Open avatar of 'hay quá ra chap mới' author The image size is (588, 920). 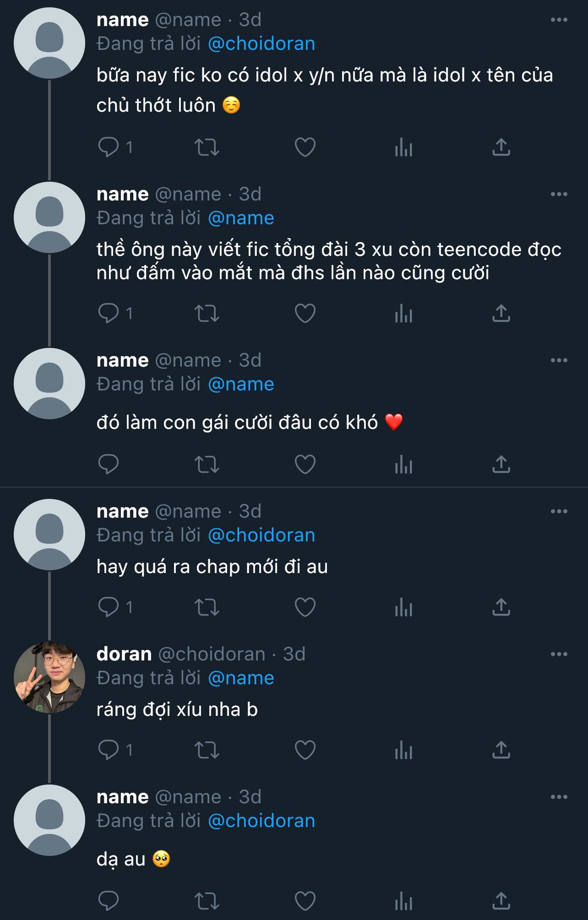coord(49,534)
